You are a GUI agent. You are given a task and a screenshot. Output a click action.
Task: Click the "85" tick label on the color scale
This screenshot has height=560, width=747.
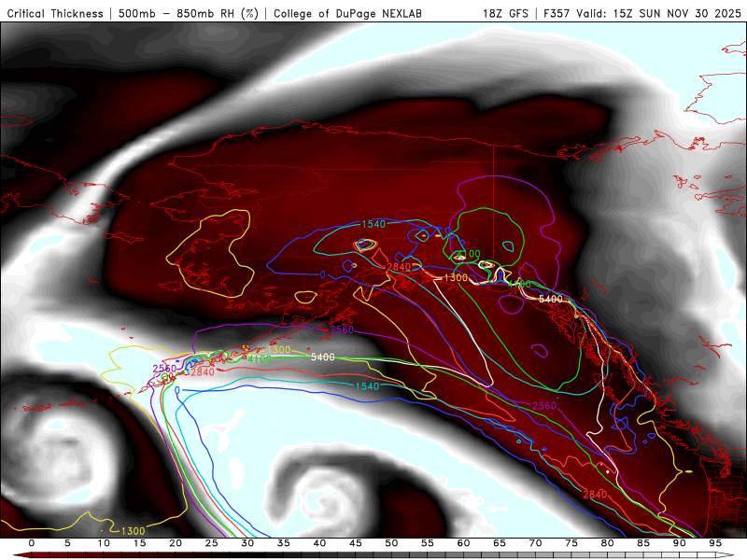(x=643, y=543)
